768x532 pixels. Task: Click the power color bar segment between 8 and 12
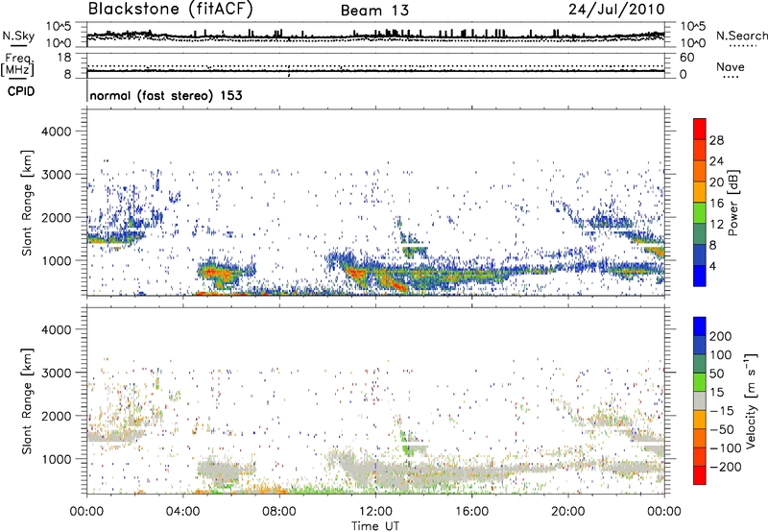(700, 234)
